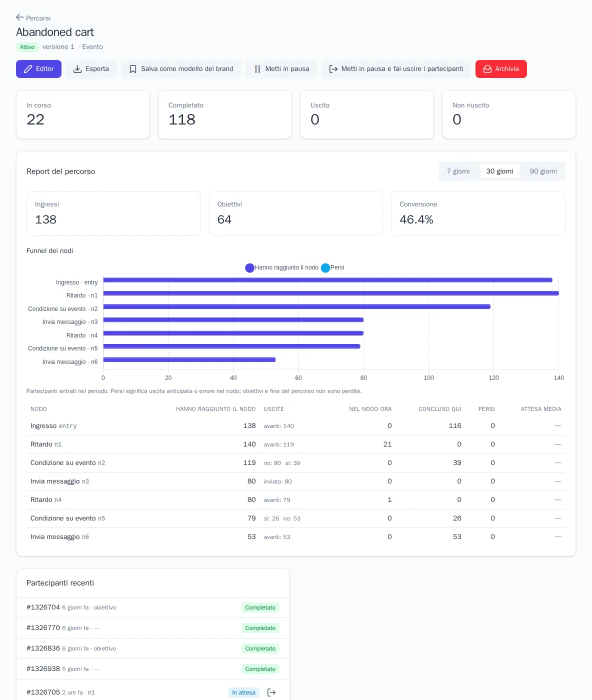592x700 pixels.
Task: Click the 'Ritardo n1' table row name
Action: (46, 444)
